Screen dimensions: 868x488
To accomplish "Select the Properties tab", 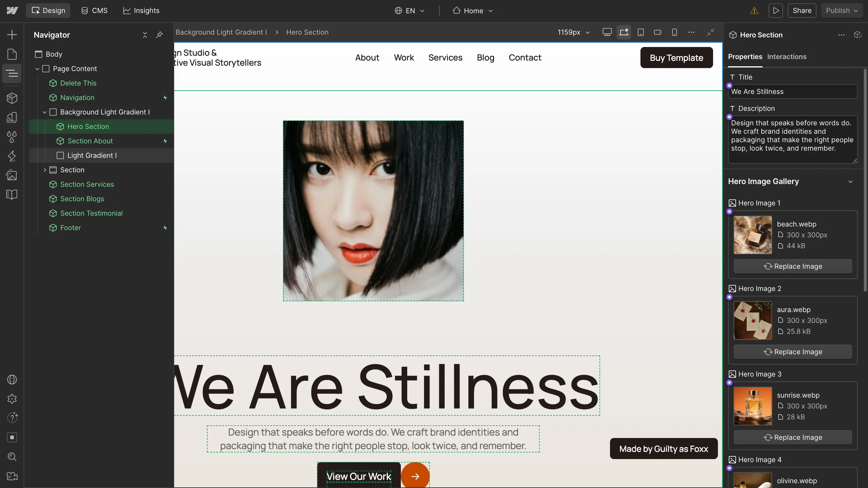I will coord(745,57).
